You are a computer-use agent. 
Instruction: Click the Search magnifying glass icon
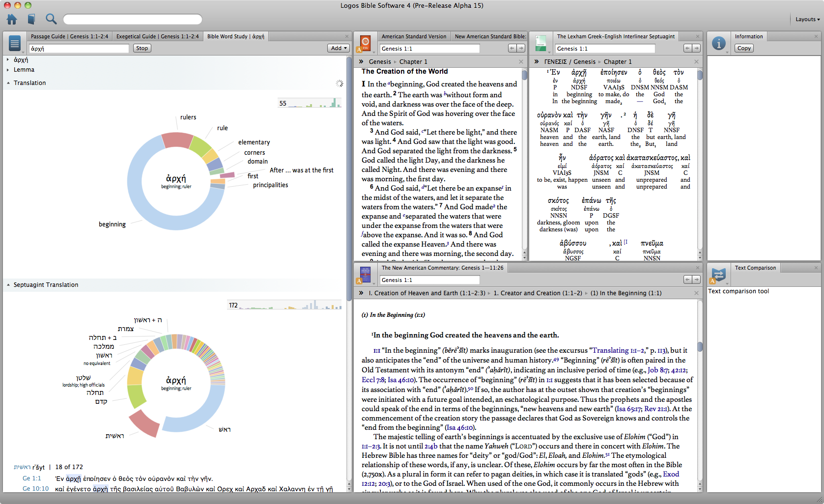tap(51, 19)
